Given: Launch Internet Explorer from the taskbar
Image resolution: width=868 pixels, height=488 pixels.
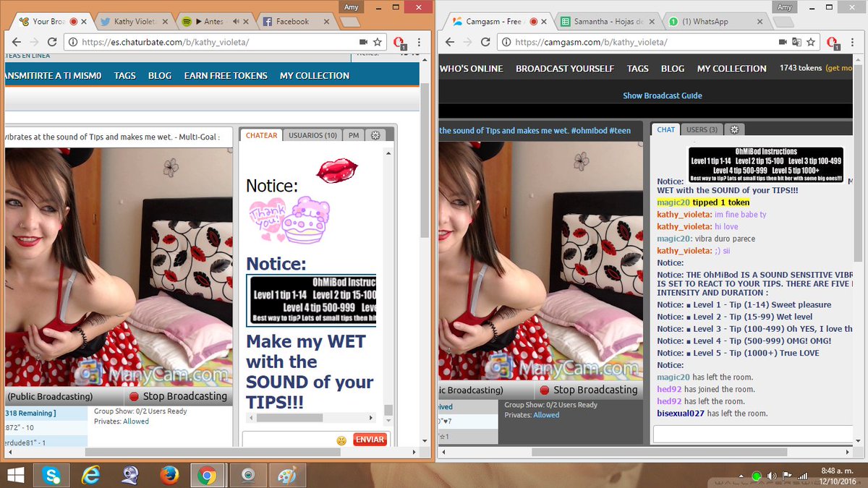Looking at the screenshot, I should tap(90, 475).
